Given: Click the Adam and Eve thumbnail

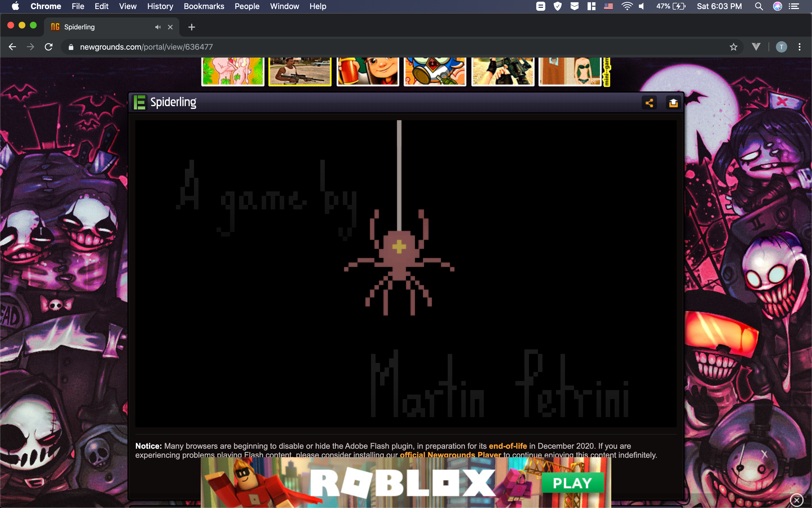Looking at the screenshot, I should pos(233,72).
